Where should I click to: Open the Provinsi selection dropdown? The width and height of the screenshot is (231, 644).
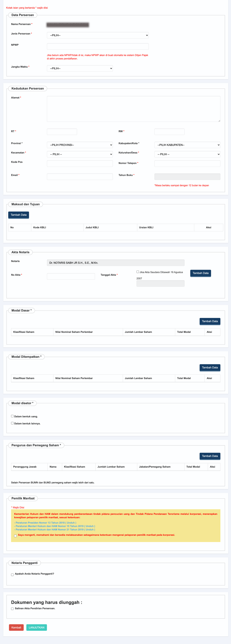[x=80, y=145]
